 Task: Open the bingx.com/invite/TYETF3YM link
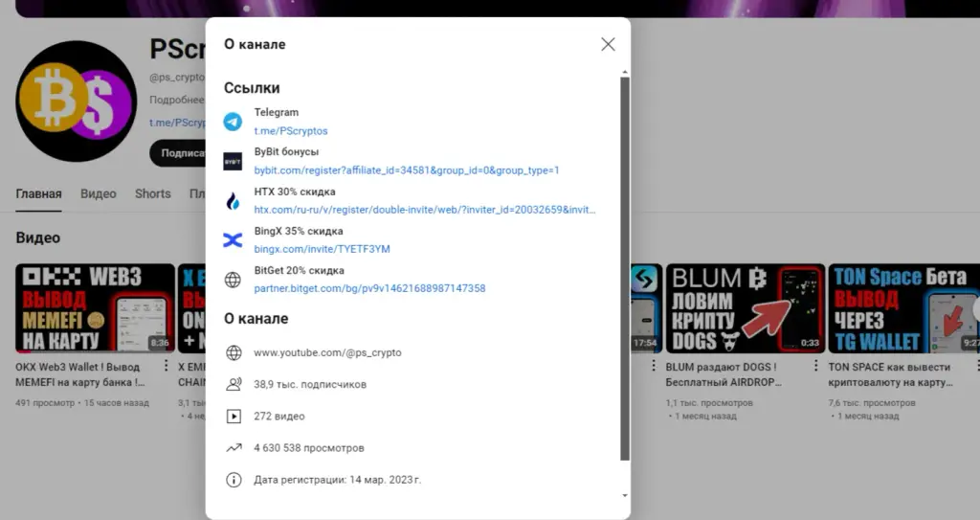(322, 249)
